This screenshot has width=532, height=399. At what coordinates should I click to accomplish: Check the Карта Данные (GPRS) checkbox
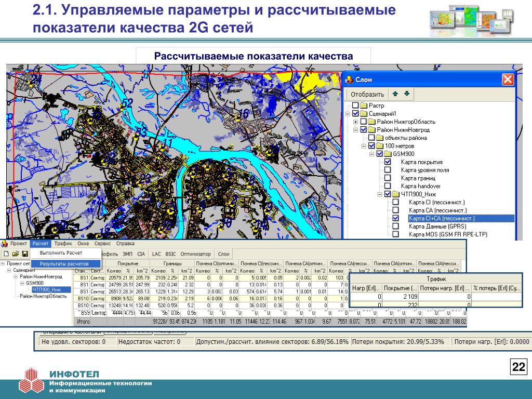pos(395,227)
